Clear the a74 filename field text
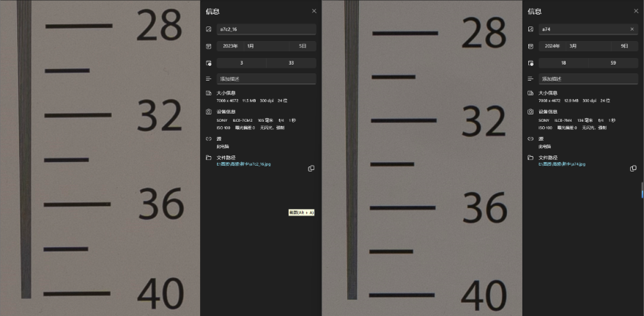Screen dimensions: 644x316 click(x=632, y=29)
